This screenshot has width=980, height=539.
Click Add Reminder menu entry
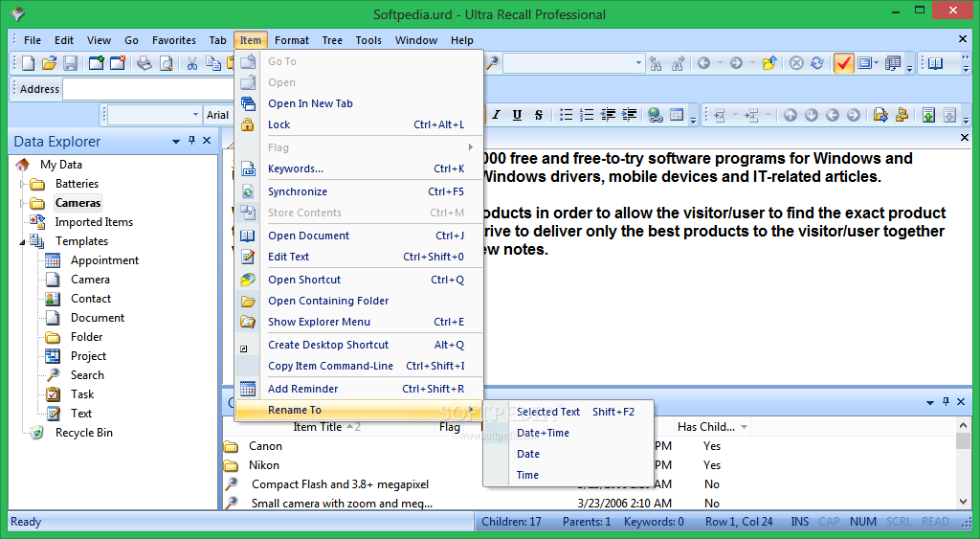click(x=359, y=389)
